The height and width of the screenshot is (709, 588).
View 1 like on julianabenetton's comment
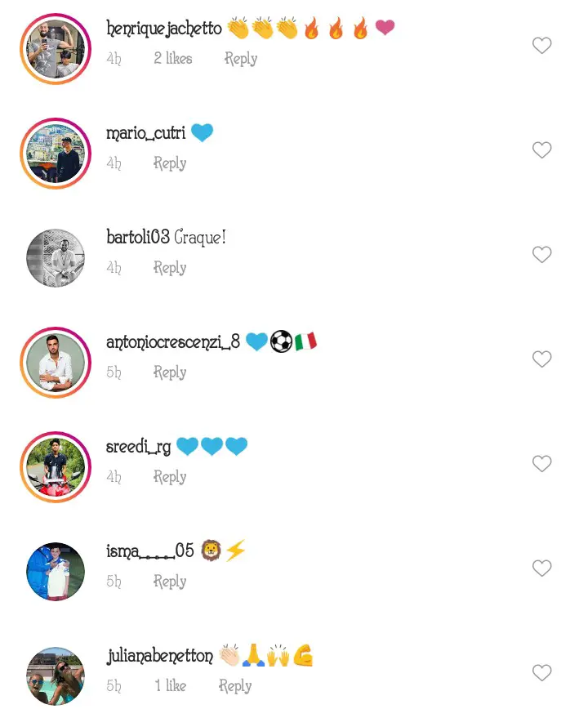(x=171, y=685)
